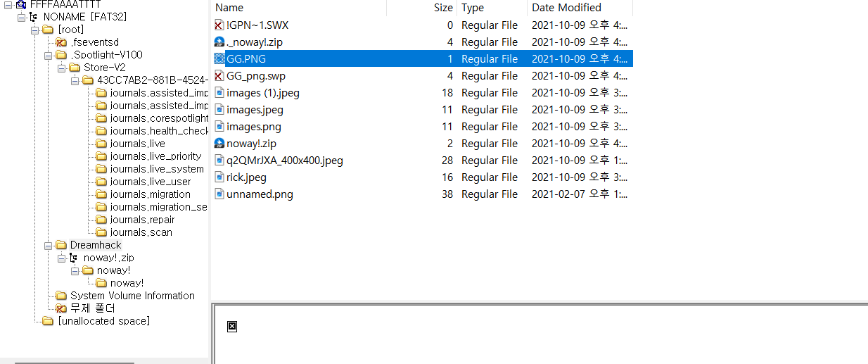
Task: Click the Dreamhack folder icon
Action: [x=61, y=245]
